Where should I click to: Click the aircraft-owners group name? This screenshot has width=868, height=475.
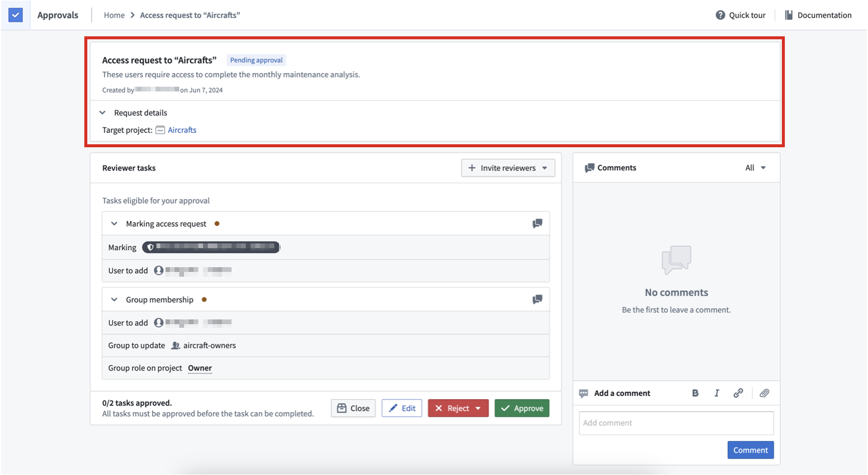210,346
